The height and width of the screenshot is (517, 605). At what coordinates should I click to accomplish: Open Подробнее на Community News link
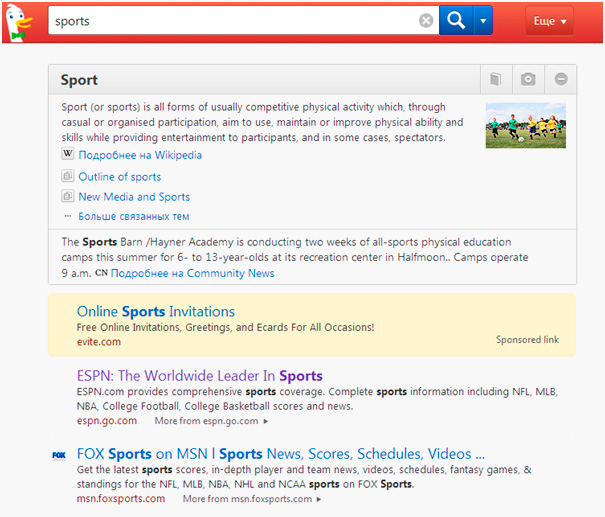(x=193, y=273)
